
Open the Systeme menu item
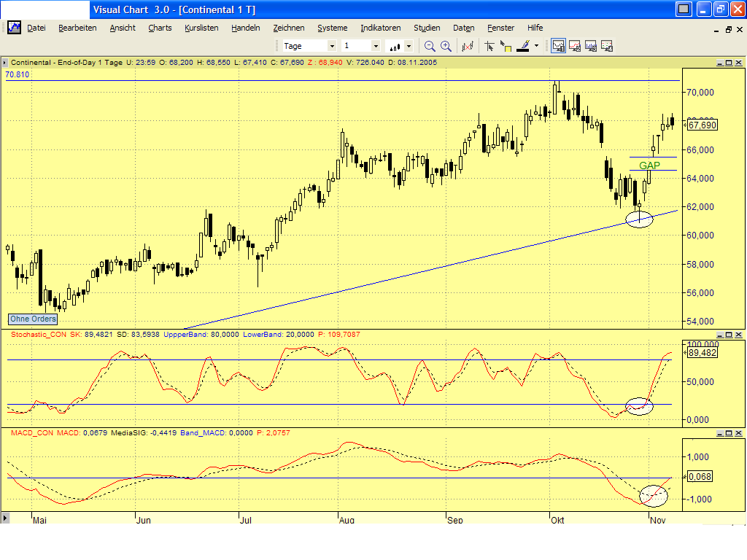tap(333, 28)
